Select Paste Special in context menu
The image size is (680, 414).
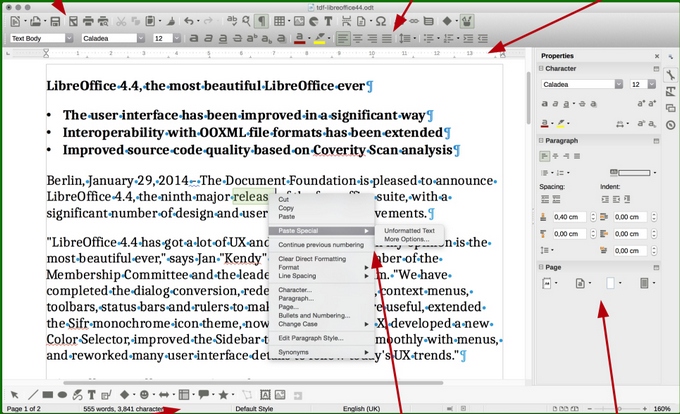point(321,231)
